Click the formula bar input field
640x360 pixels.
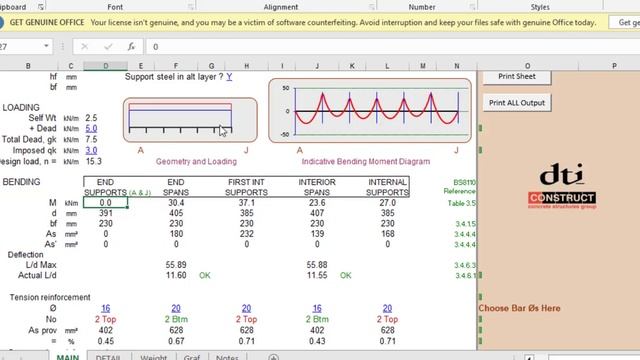click(393, 47)
